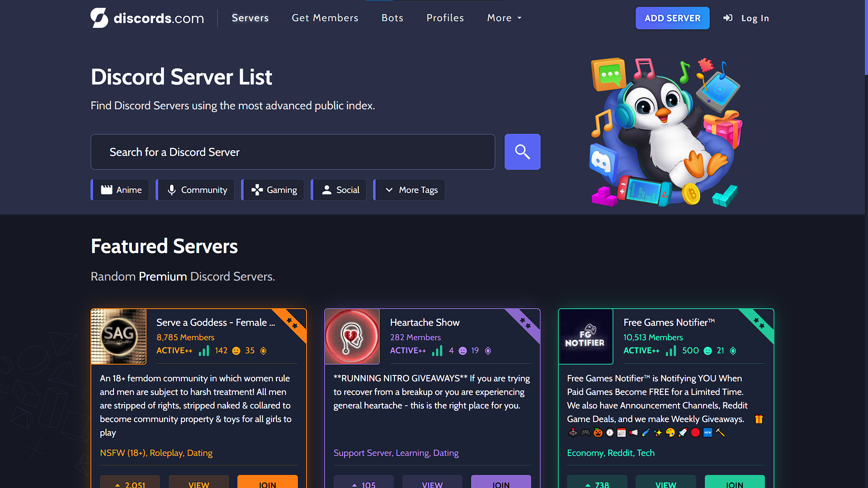Open the Bots nav item
Viewport: 868px width, 488px height.
pos(392,18)
